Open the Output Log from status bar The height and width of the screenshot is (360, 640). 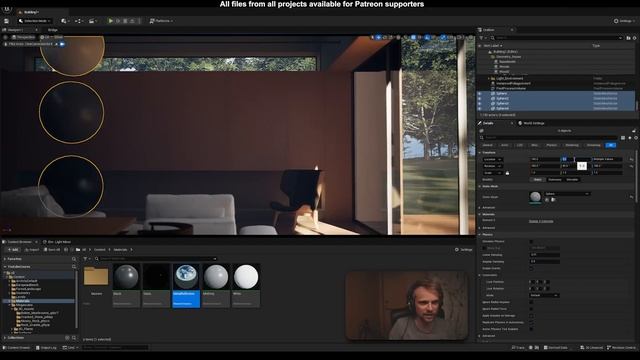pyautogui.click(x=46, y=347)
